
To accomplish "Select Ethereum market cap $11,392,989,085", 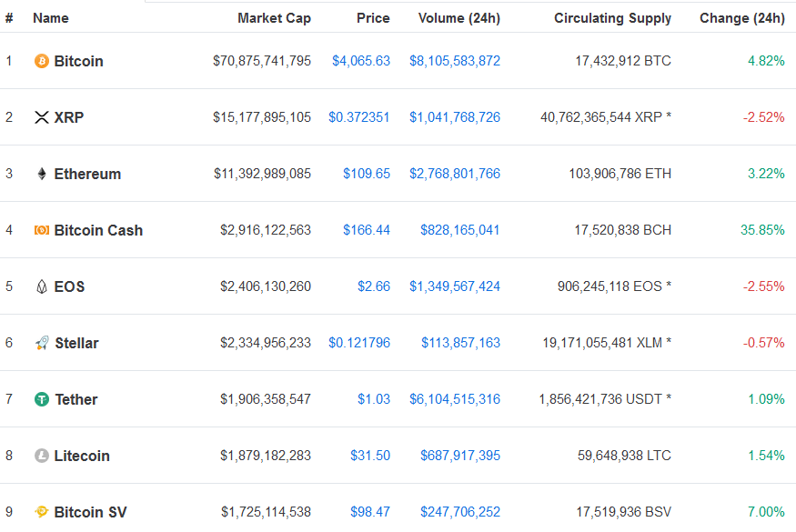I will point(263,174).
